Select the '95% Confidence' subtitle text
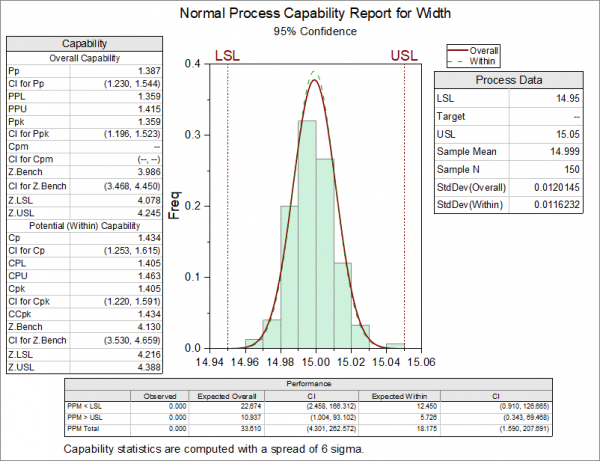 point(315,31)
